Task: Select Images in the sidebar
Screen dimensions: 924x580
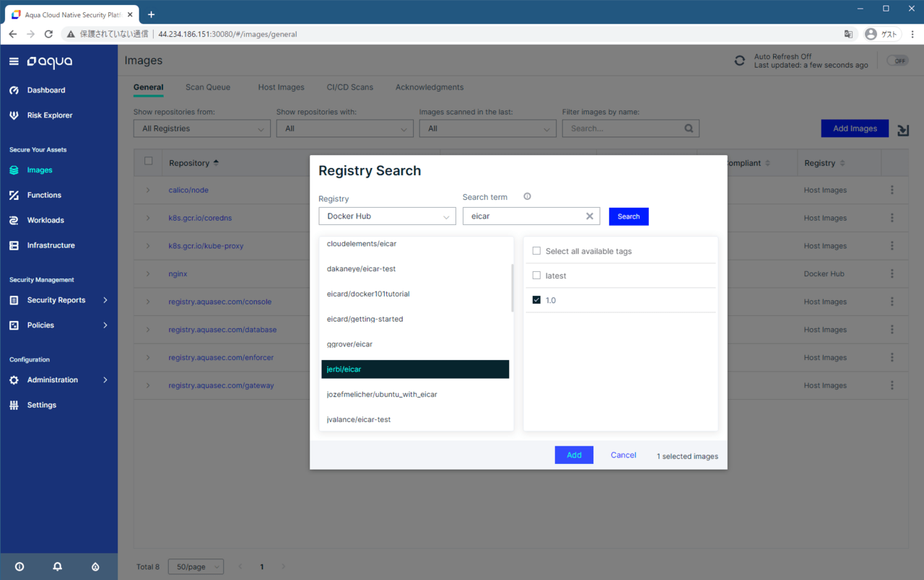Action: (x=40, y=170)
